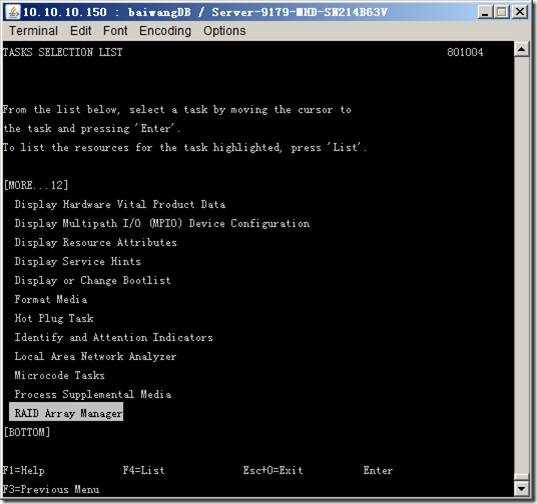
Task: Click the window title bar text
Action: pos(205,12)
